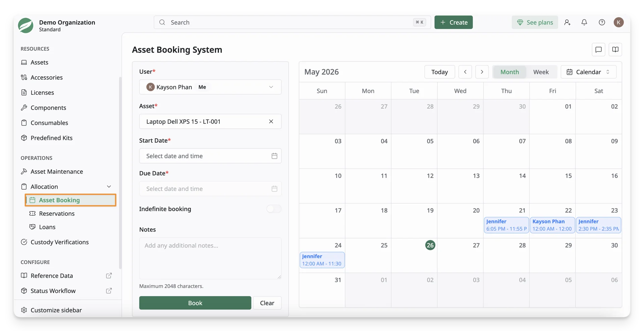Open the User dropdown Kayson Phan
The height and width of the screenshot is (331, 644).
(x=210, y=87)
